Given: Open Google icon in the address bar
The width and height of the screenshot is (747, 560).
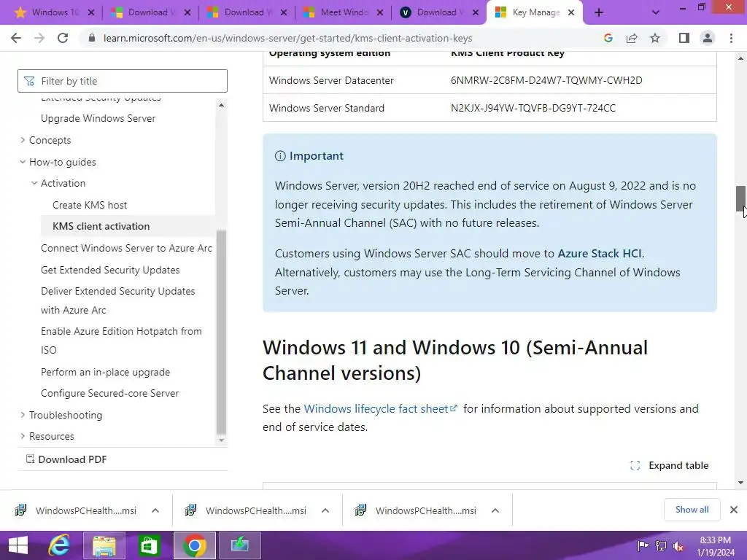Looking at the screenshot, I should coord(608,38).
